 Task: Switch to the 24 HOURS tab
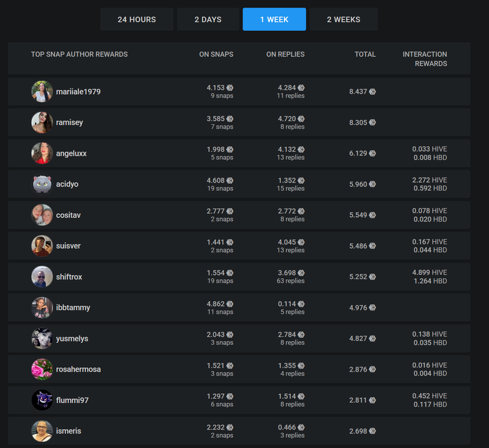coord(137,19)
